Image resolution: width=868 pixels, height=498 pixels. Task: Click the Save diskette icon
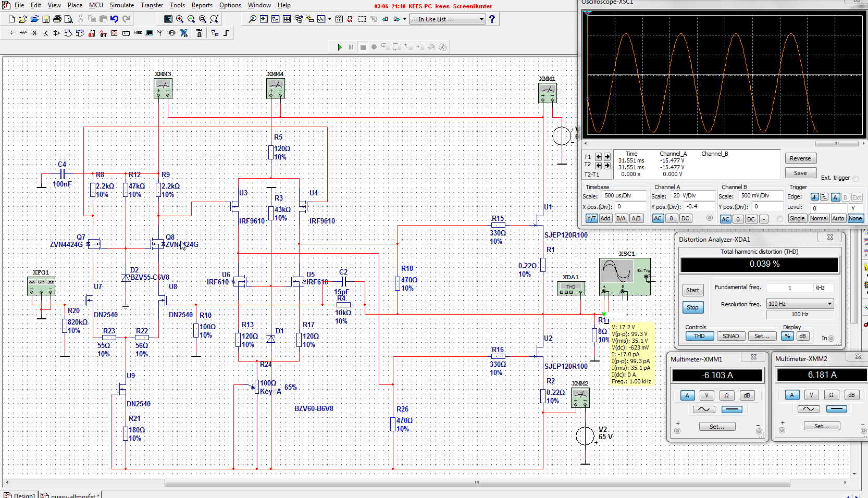pos(46,19)
